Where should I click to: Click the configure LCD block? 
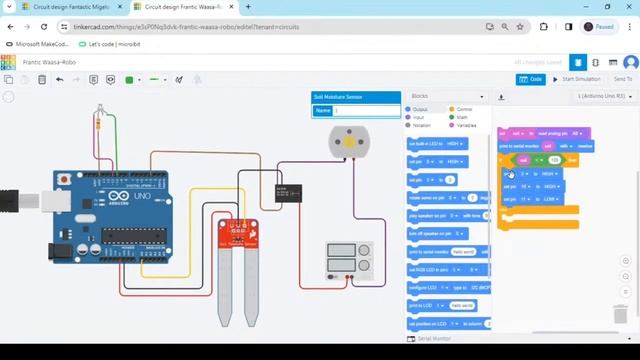449,288
